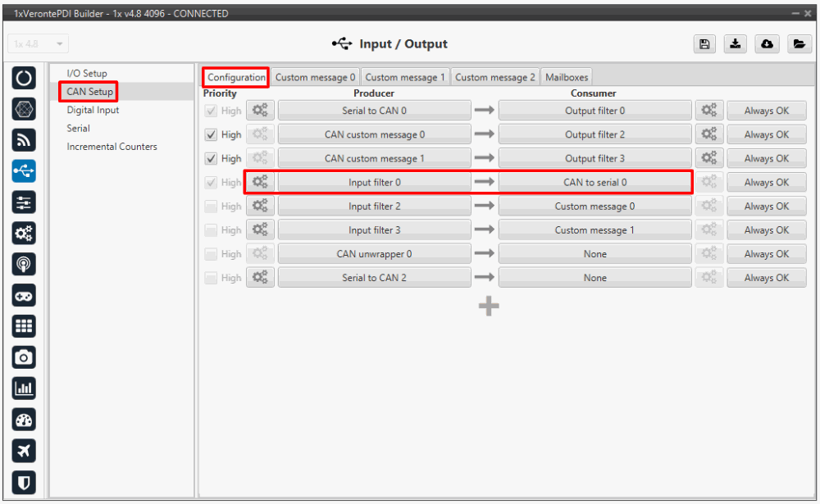Image resolution: width=820 pixels, height=504 pixels.
Task: Enable High priority for Input filter 2
Action: [212, 207]
